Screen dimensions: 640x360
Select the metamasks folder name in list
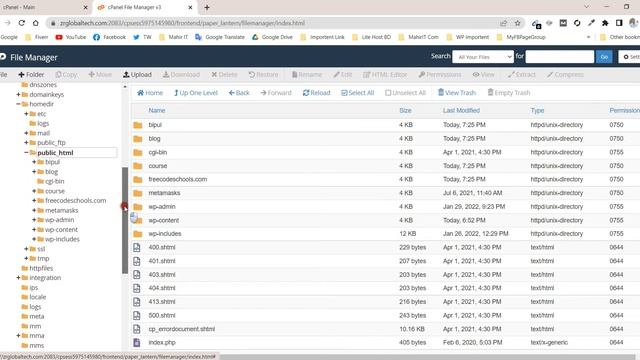164,193
